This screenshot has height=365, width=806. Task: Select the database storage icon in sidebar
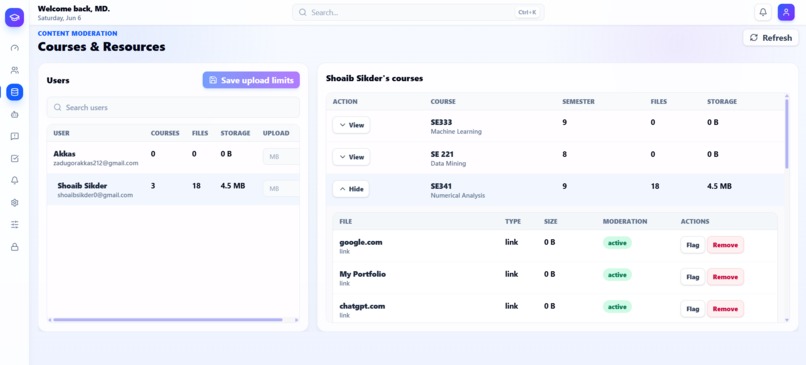pos(14,92)
